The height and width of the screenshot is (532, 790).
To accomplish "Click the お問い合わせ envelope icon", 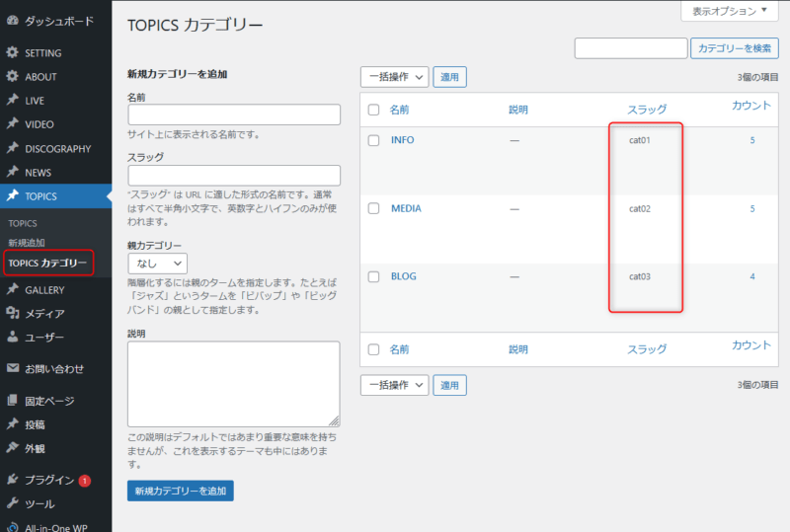I will [12, 369].
